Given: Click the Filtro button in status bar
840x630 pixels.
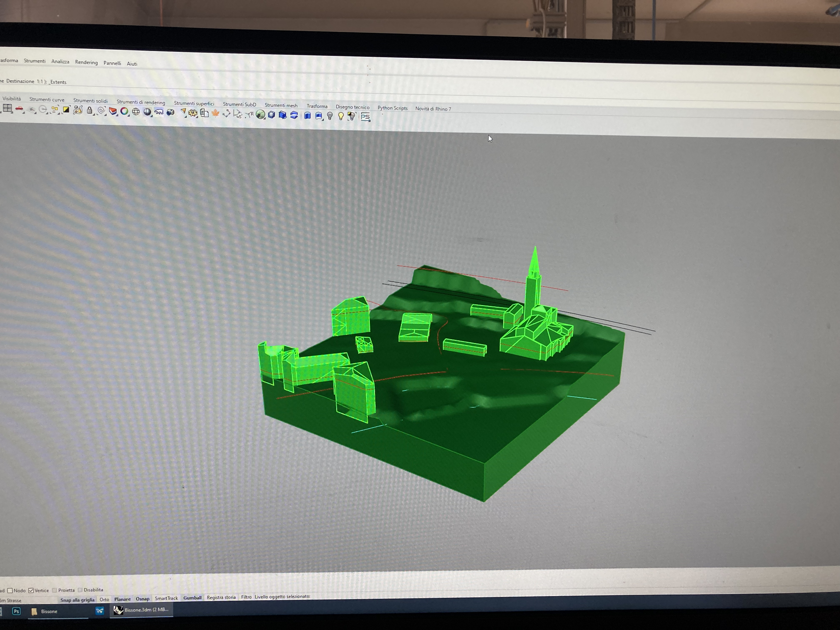Looking at the screenshot, I should click(246, 597).
